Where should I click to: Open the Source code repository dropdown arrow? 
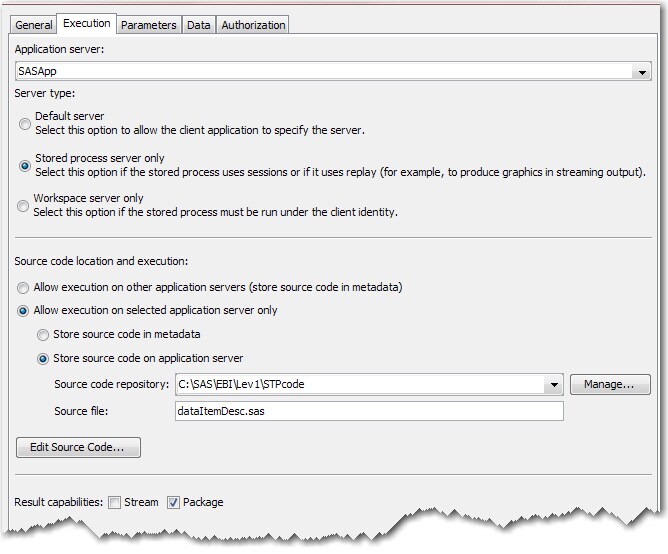pyautogui.click(x=554, y=385)
